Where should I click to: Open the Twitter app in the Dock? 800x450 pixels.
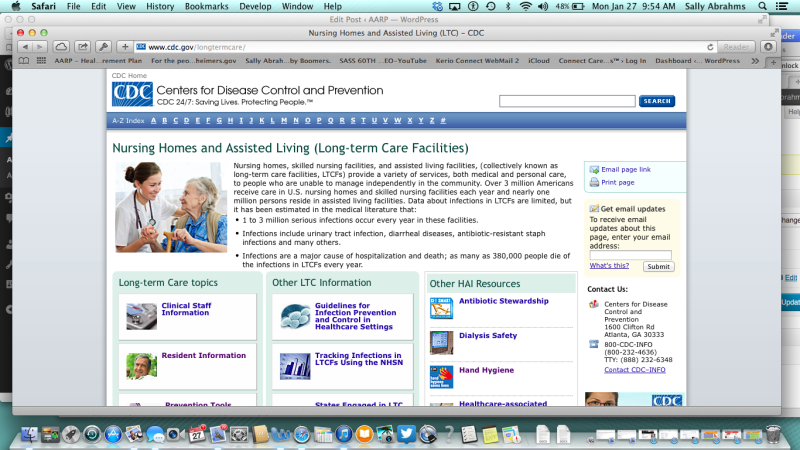pos(406,434)
